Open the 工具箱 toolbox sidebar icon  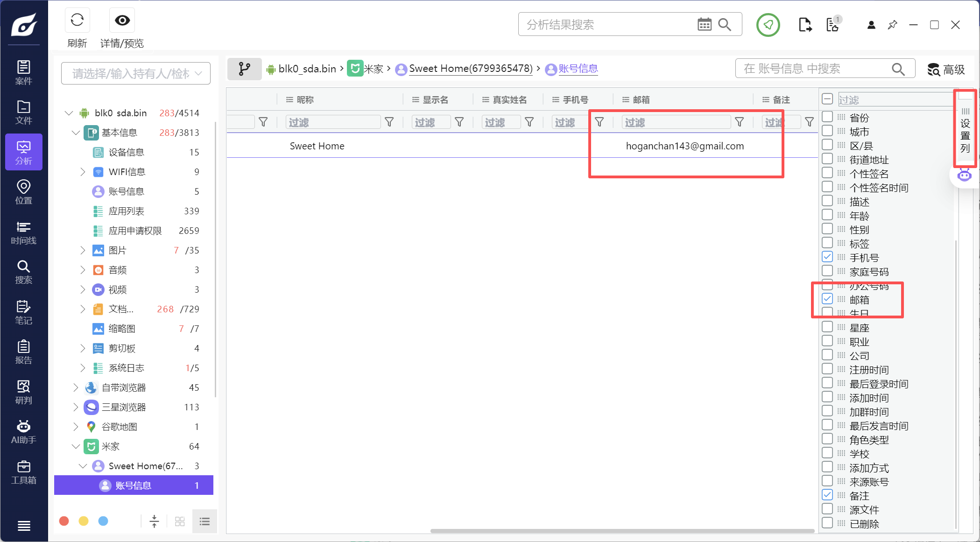23,472
